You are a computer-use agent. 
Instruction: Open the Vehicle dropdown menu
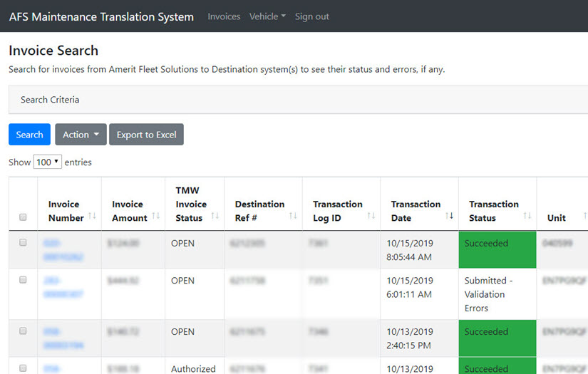pos(267,16)
